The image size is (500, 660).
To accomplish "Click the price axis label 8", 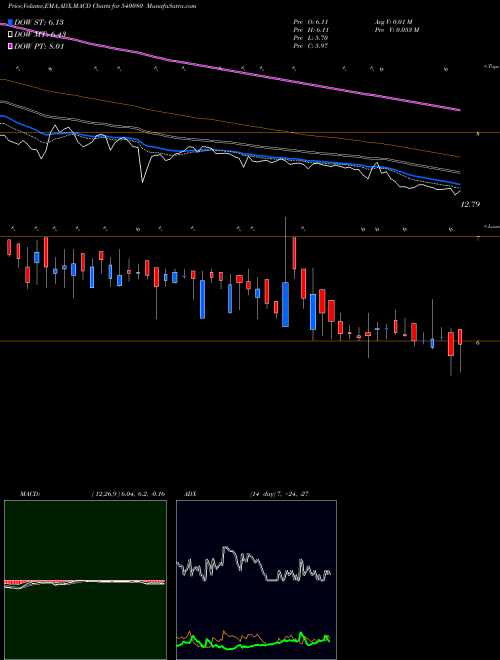I will point(478,134).
